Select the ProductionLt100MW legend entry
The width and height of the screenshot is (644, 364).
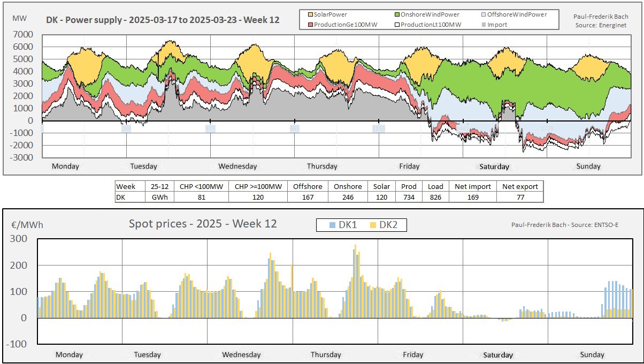pos(428,25)
